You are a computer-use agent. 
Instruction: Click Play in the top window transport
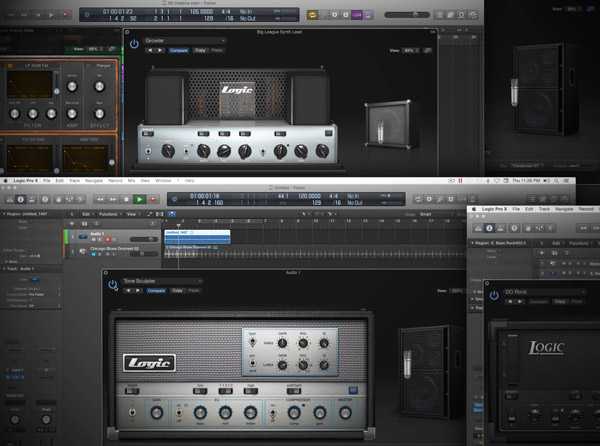point(51,15)
